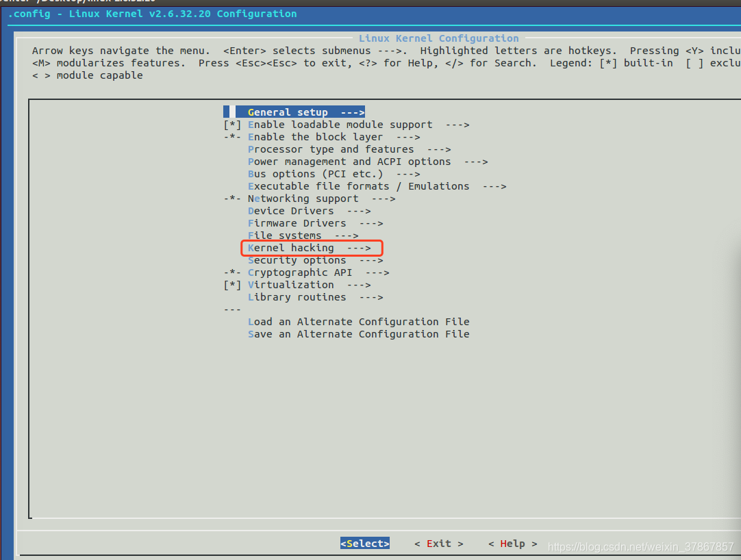Open the Firmware Drivers submenu
This screenshot has width=741, height=560.
(315, 223)
